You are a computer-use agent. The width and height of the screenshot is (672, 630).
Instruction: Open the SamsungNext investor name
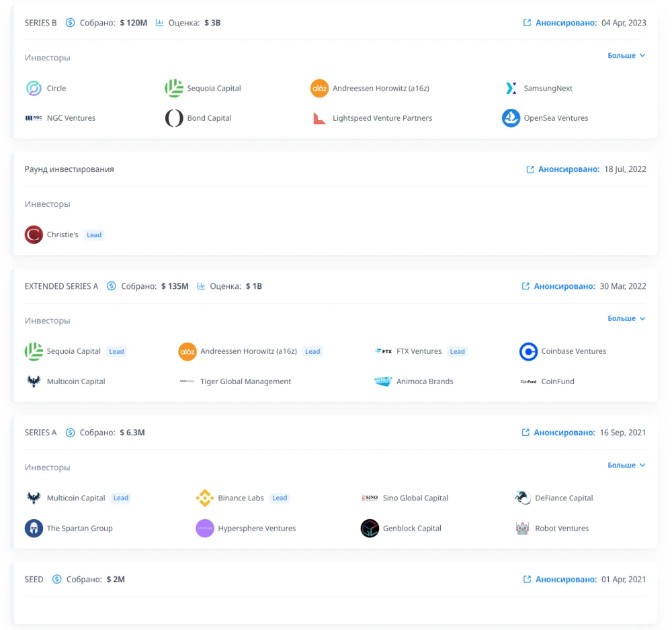tap(548, 88)
